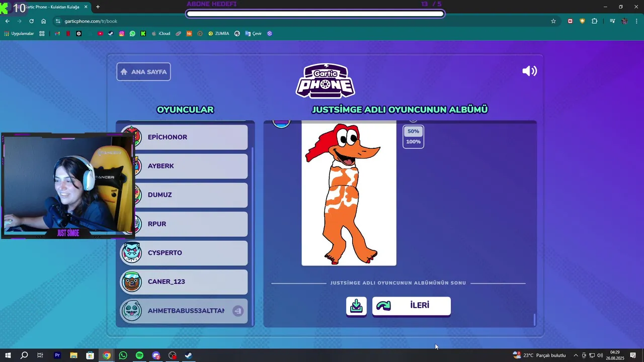Select player CYSPERTO in the list

184,252
